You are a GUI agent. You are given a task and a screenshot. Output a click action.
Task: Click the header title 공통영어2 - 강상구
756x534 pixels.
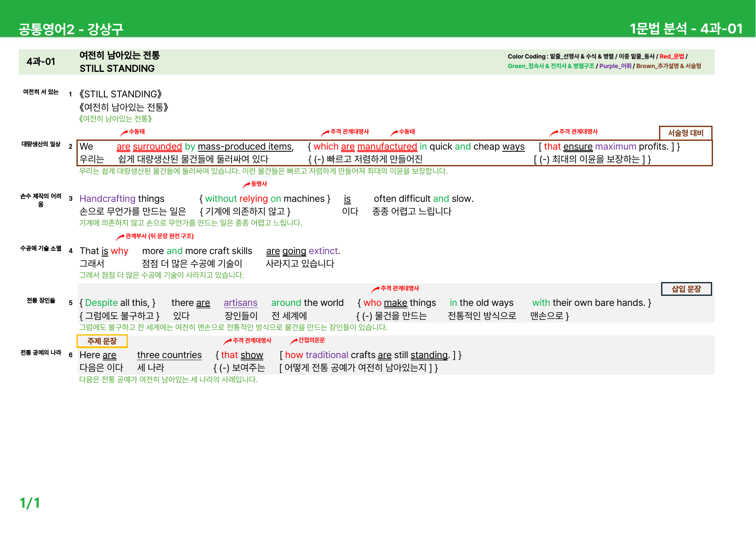coord(71,29)
